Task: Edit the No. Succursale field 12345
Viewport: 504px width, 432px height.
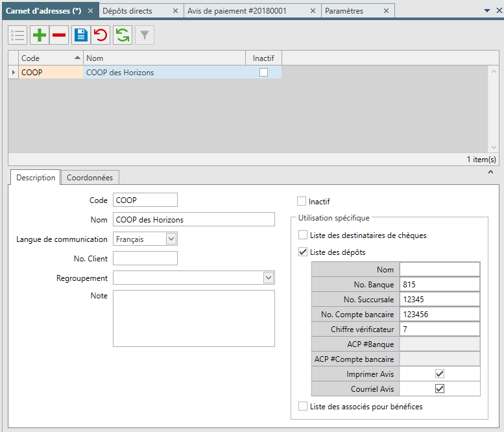Action: [440, 299]
